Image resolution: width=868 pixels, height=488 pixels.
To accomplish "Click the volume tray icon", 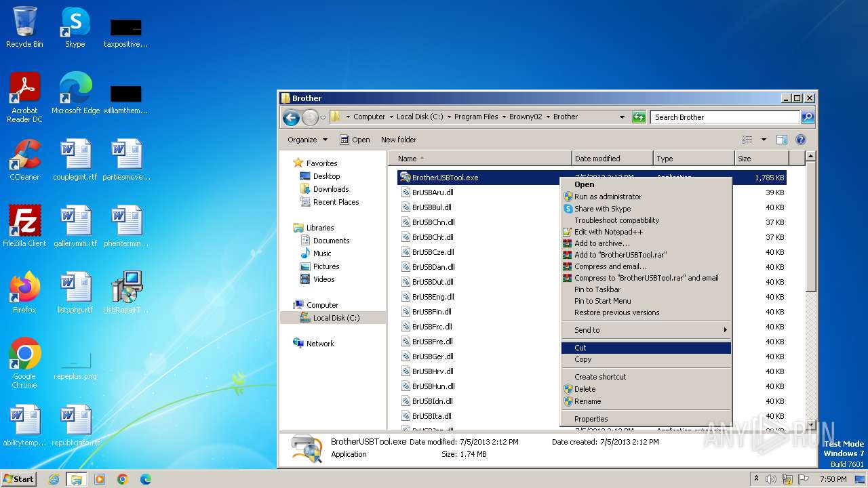I will [x=771, y=479].
